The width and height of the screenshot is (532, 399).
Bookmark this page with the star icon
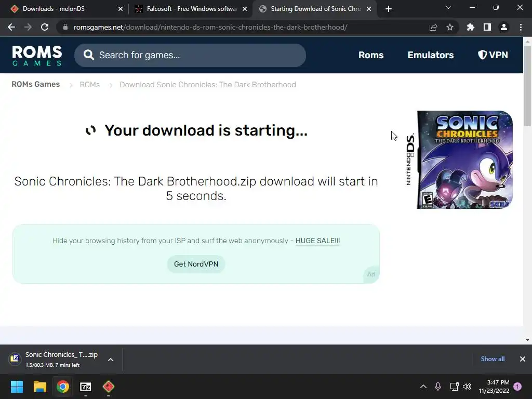point(449,27)
